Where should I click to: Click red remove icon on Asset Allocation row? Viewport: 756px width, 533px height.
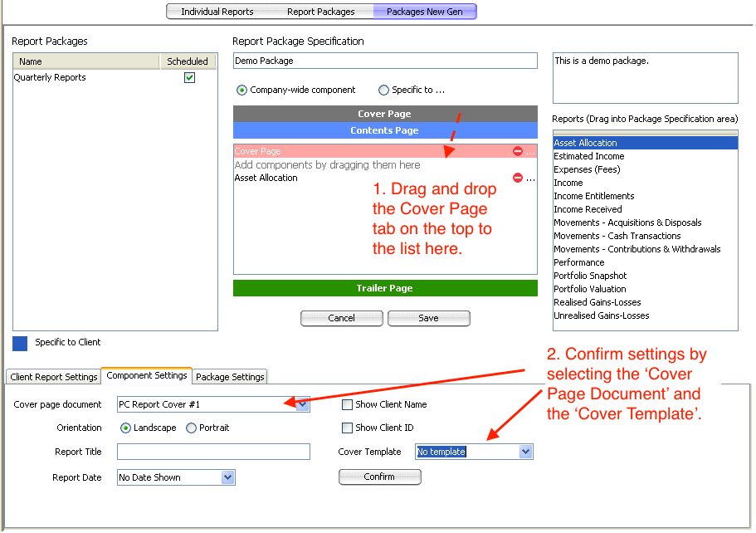click(518, 178)
